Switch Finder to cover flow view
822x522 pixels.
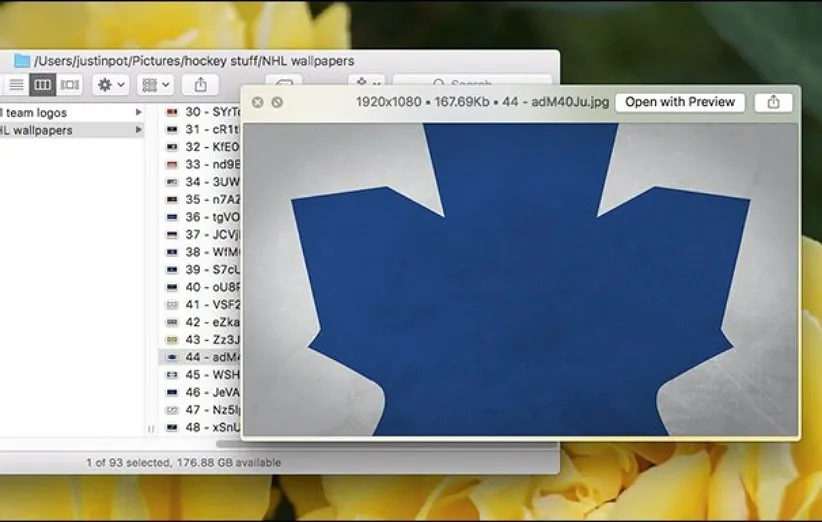tap(69, 85)
